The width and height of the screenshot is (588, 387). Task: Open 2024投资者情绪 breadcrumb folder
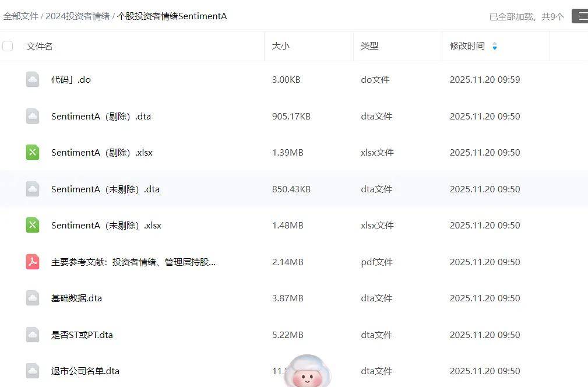78,16
